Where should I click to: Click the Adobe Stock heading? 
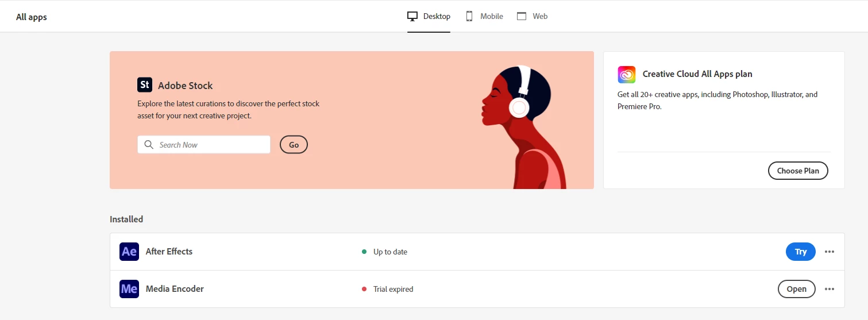tap(186, 86)
